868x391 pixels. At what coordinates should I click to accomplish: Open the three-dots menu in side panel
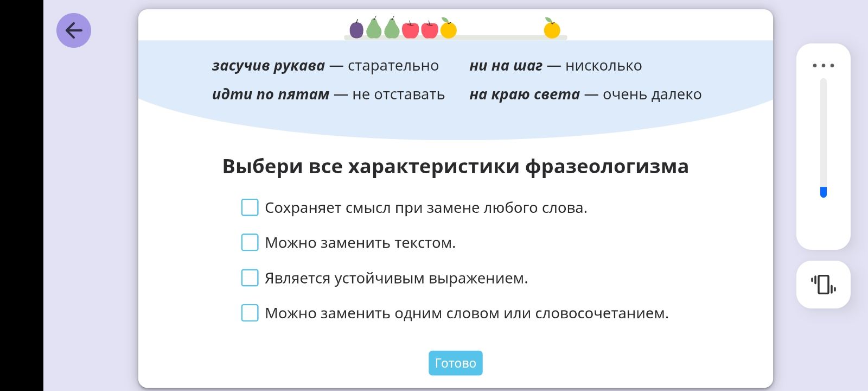[x=823, y=65]
